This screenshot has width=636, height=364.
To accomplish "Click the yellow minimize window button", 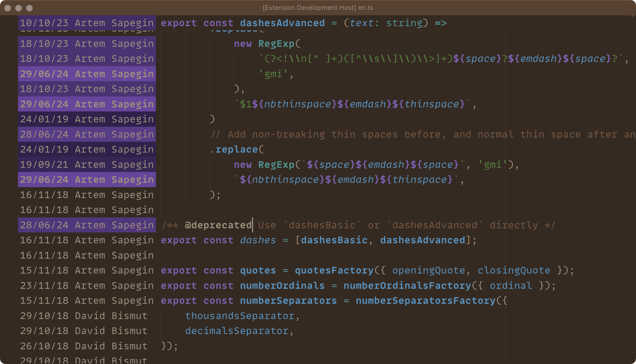I will point(19,8).
